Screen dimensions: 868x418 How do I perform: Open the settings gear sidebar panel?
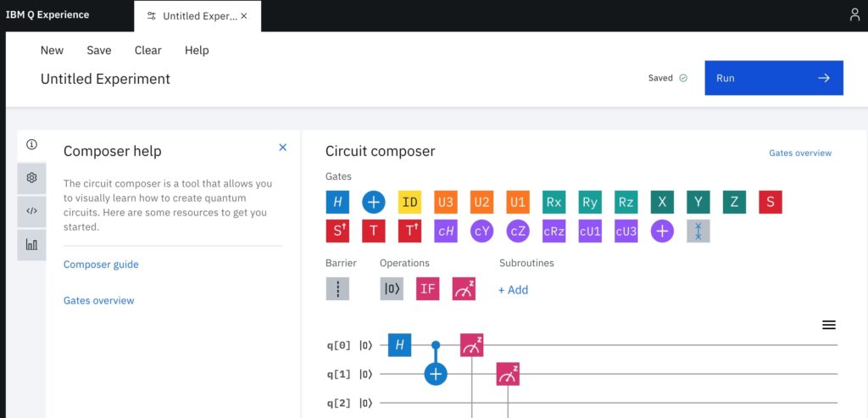[x=31, y=177]
